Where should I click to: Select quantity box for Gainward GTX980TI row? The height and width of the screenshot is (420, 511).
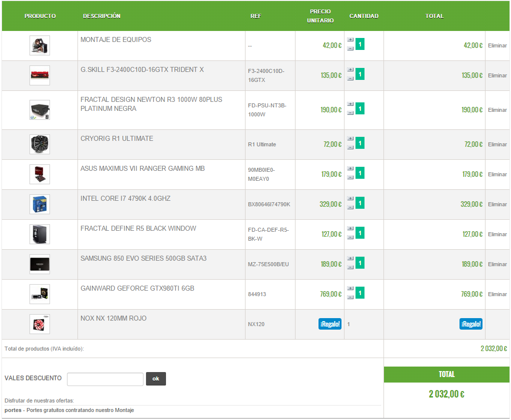click(360, 293)
